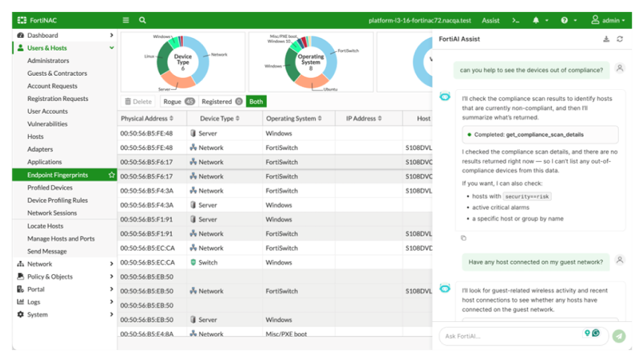Go to Applications page
Viewport: 644px width, 362px height.
coord(45,162)
